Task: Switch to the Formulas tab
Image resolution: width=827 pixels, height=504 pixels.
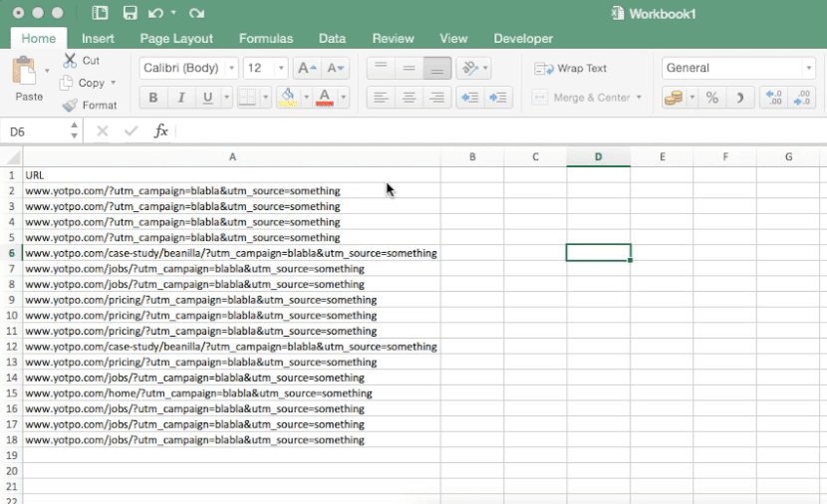Action: pyautogui.click(x=265, y=39)
